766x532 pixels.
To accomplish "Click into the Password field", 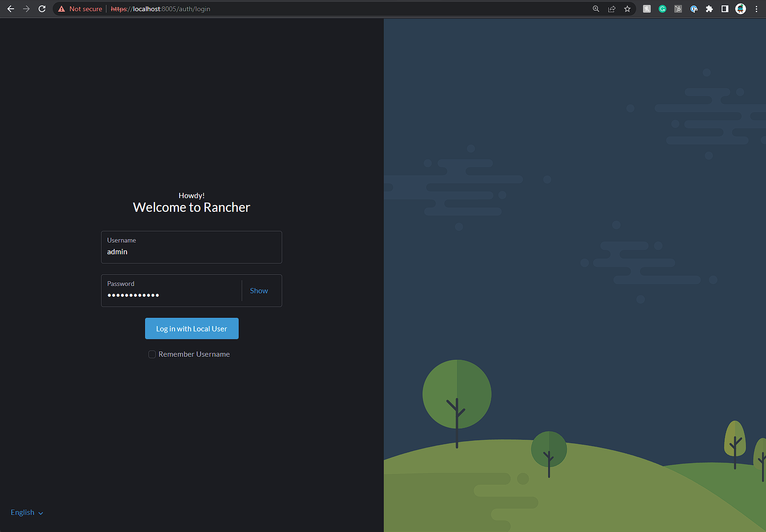I will tap(171, 295).
